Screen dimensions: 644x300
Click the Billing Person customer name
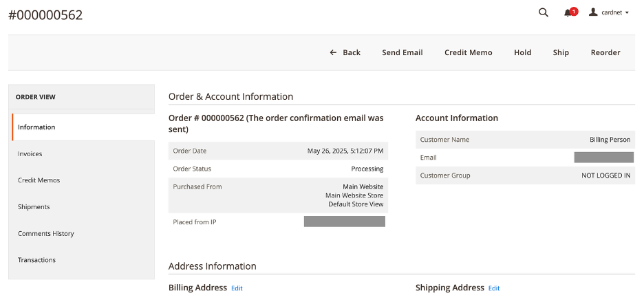(x=610, y=140)
